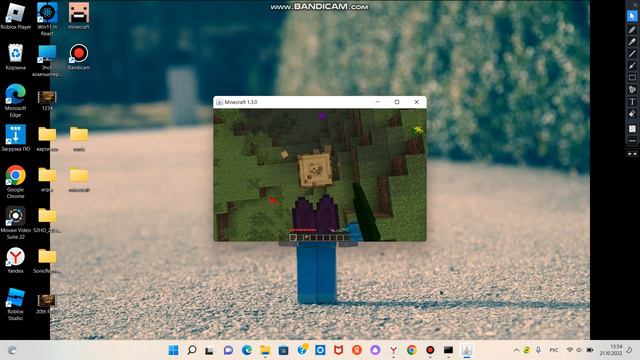Select the This PC desktop icon

pos(47,60)
